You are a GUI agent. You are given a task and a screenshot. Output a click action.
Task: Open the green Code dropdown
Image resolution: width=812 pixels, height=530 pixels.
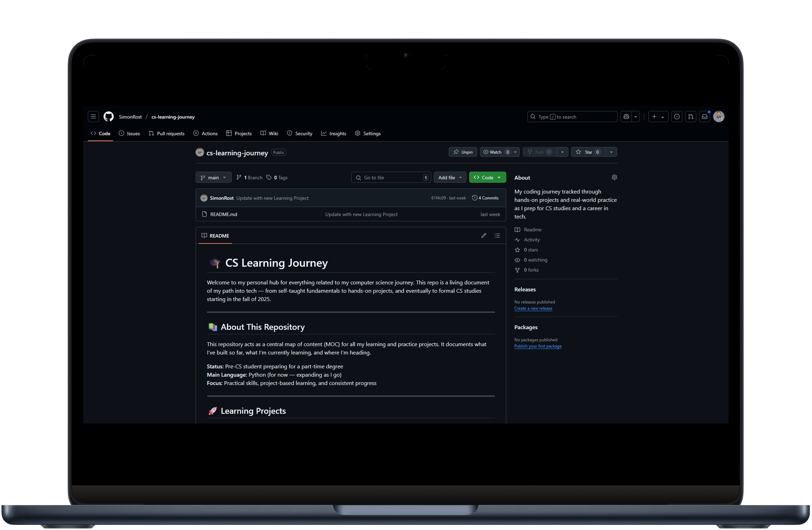click(487, 178)
